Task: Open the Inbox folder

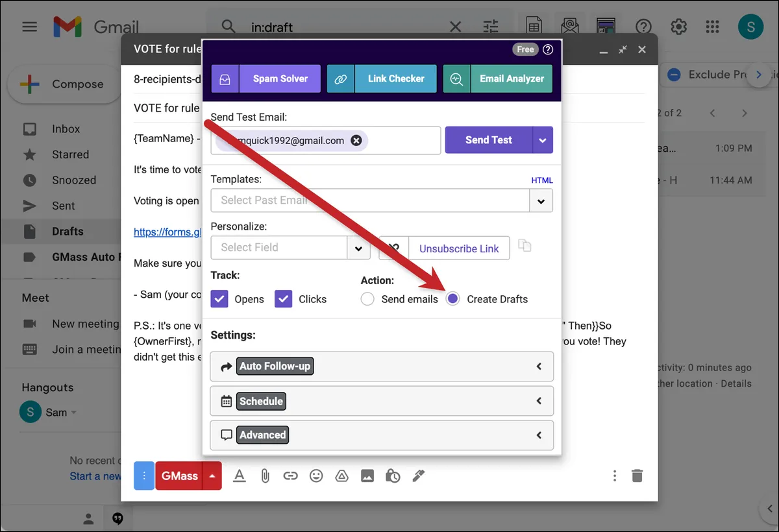Action: (x=66, y=129)
